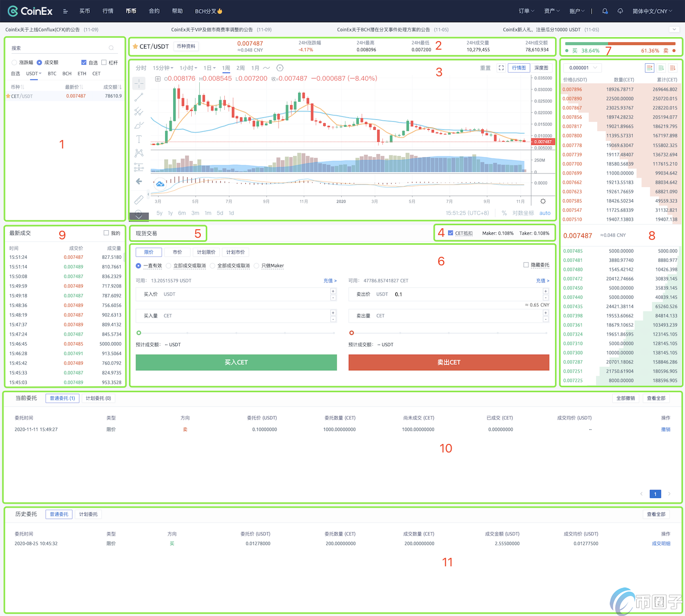The image size is (685, 616).
Task: Show both bids and asks in the order book
Action: [649, 68]
